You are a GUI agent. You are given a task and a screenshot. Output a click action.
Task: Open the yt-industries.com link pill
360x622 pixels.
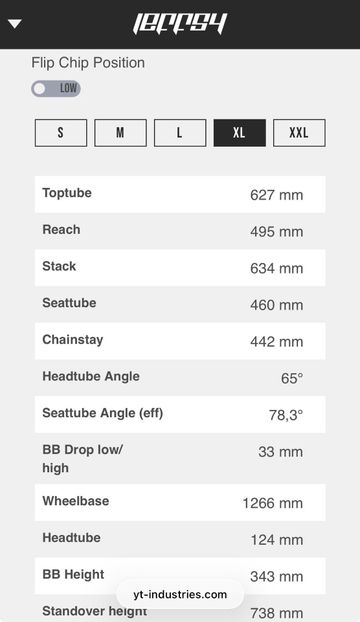180,594
